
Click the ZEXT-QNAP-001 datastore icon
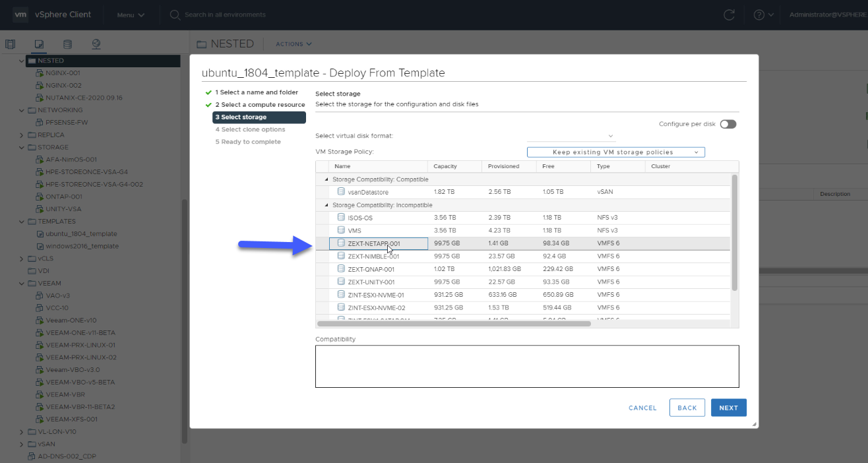pos(341,268)
